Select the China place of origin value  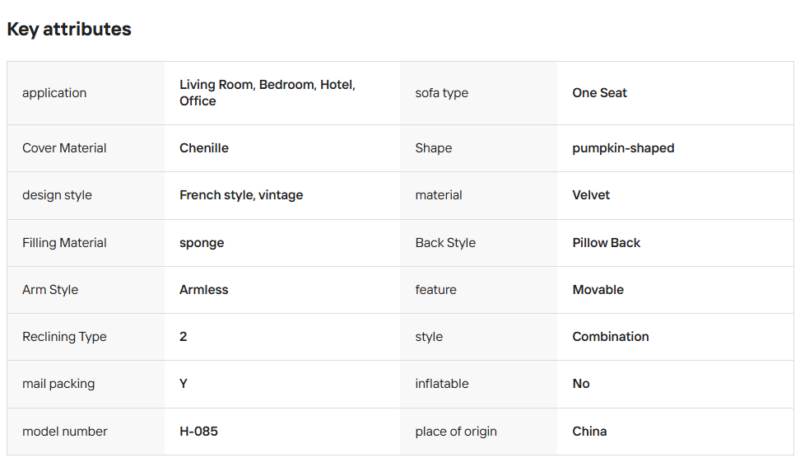click(589, 432)
